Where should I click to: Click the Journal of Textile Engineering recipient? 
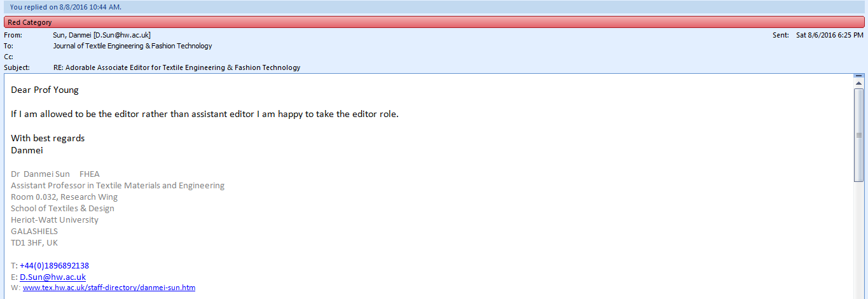(132, 46)
